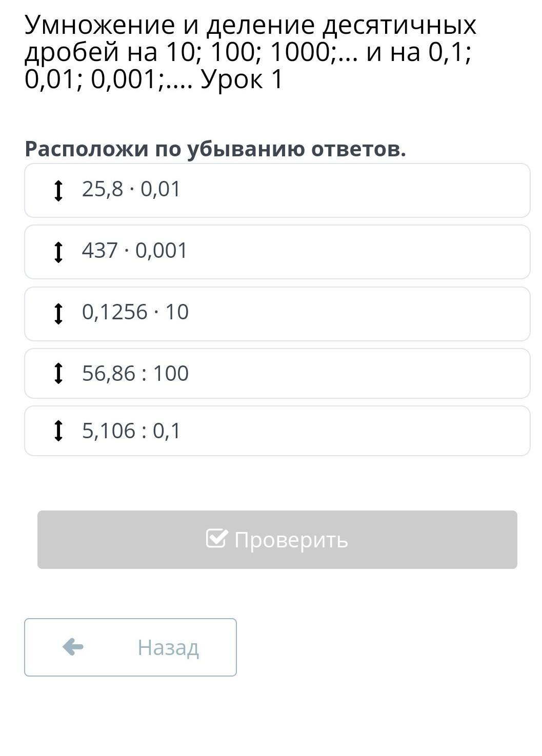Screen dimensions: 542x756
Task: Click the drag handle beside 5,106 : 0,1
Action: tap(58, 431)
